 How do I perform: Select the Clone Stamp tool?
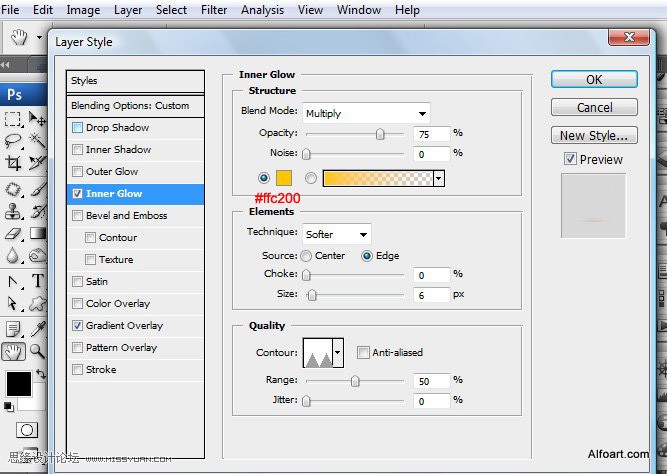point(13,211)
